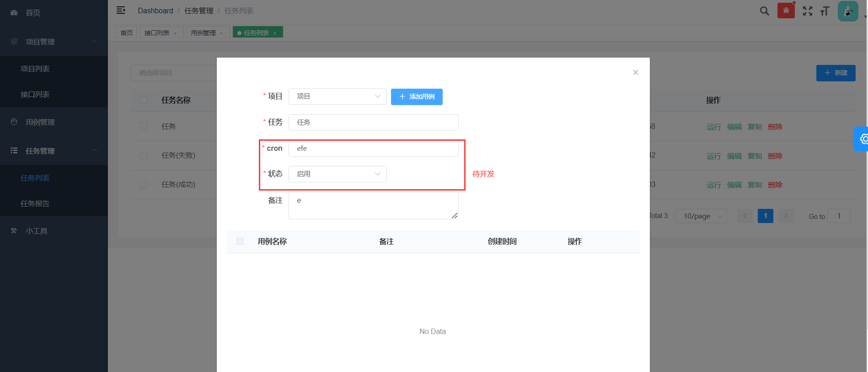
Task: Open the 请选择项目 filter dropdown
Action: 174,73
